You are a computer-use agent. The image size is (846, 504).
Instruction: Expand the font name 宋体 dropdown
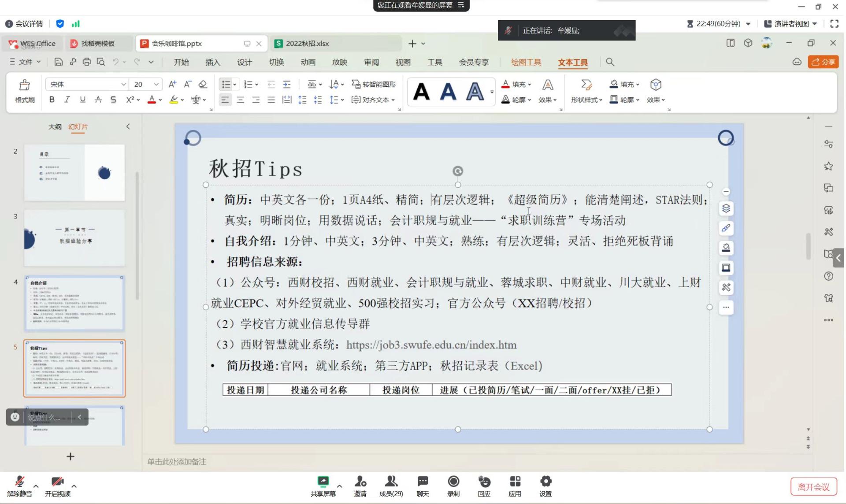(x=123, y=84)
